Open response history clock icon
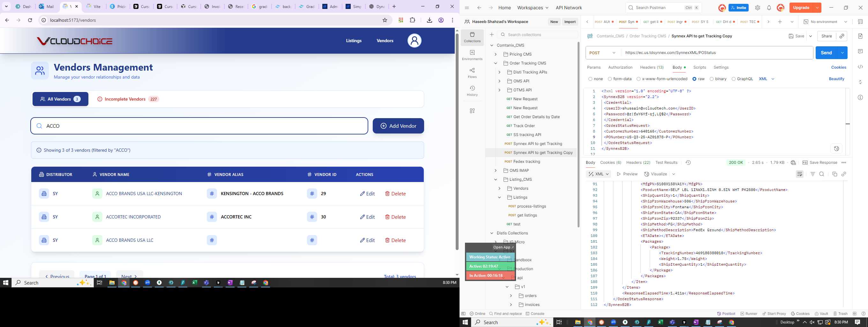The height and width of the screenshot is (327, 868). point(688,163)
